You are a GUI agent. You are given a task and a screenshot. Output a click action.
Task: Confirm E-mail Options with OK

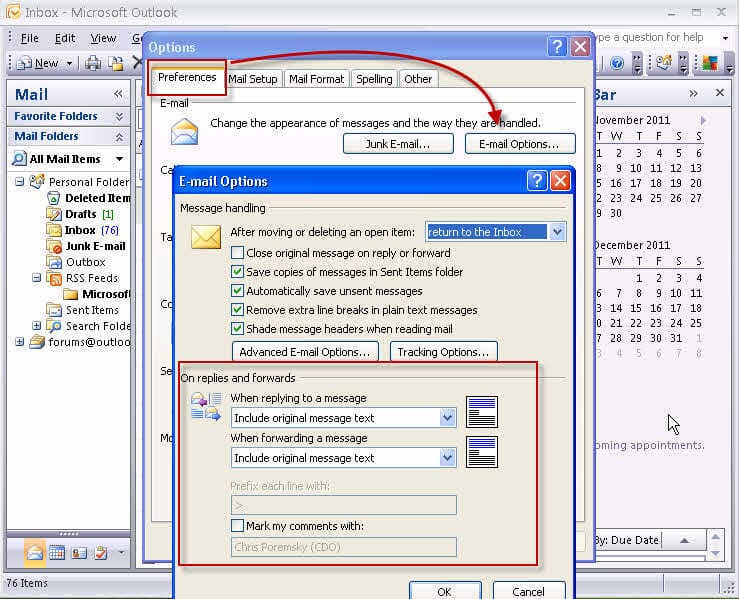[445, 591]
